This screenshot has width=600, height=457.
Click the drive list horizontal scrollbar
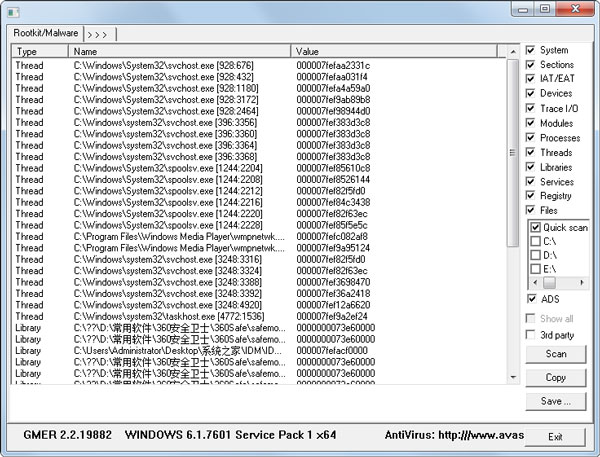click(560, 283)
